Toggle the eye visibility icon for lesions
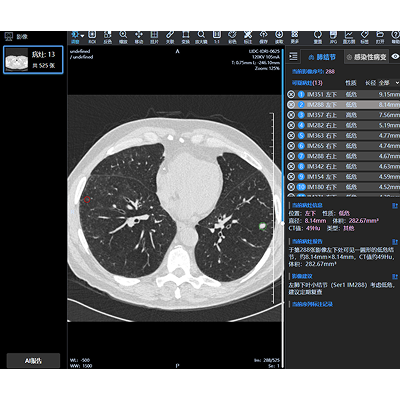Image resolution: width=400 pixels, height=400 pixels. coord(395,57)
